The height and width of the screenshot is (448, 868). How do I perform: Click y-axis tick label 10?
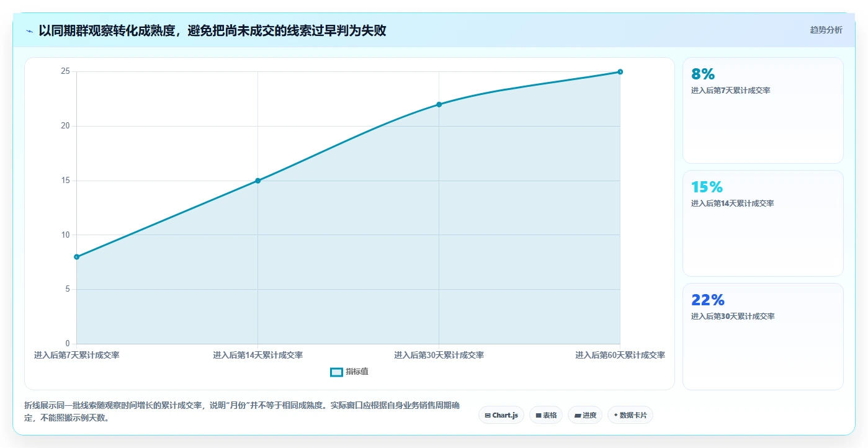coord(65,235)
